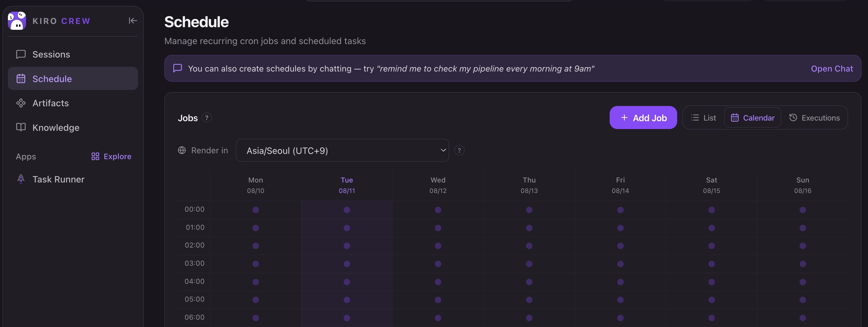Click the Open Chat link
The image size is (868, 327).
pos(831,69)
